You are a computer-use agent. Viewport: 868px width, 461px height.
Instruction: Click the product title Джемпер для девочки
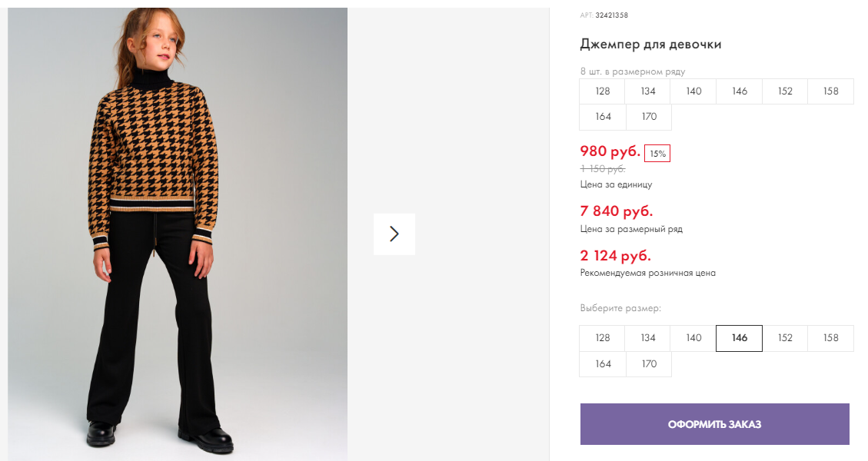click(x=650, y=45)
